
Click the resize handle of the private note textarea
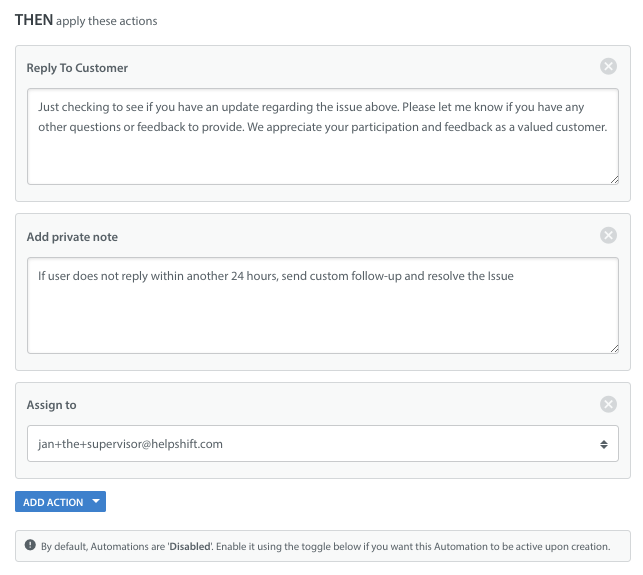point(613,348)
